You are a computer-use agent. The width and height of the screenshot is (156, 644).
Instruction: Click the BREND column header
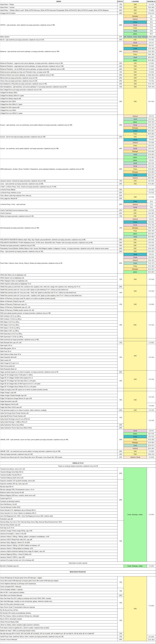pos(59,2)
